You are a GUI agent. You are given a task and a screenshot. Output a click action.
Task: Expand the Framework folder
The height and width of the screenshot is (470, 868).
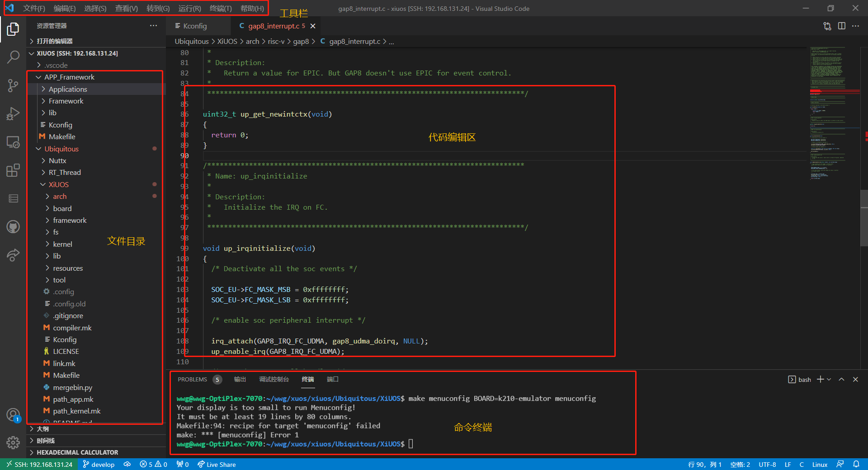coord(96,101)
